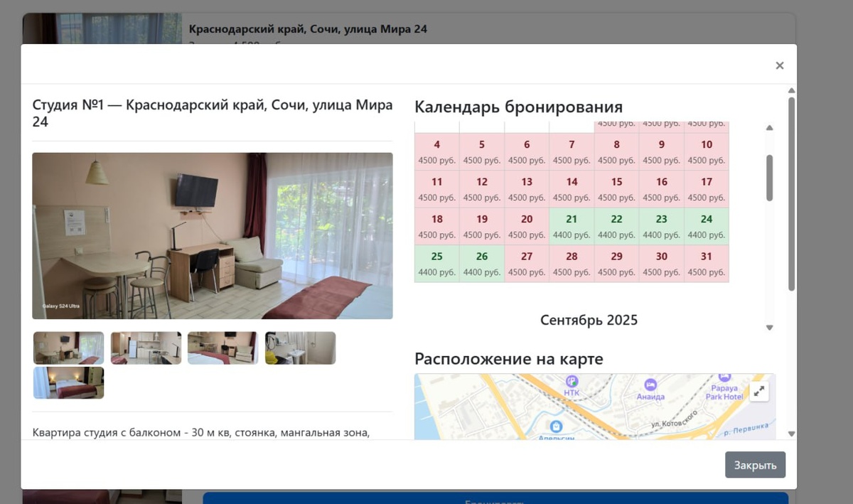
Task: Click booked date 19 in the calendar
Action: coord(482,227)
